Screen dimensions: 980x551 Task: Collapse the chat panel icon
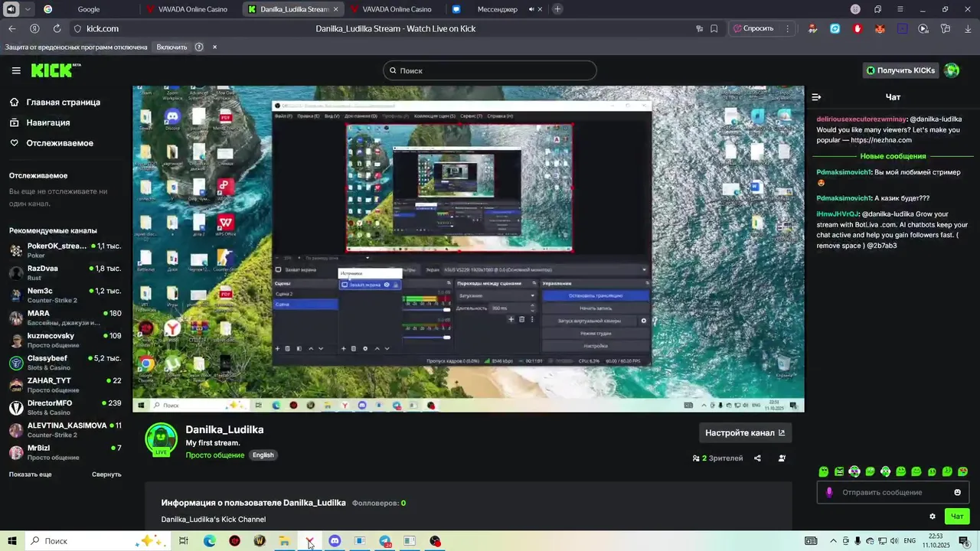pyautogui.click(x=816, y=97)
